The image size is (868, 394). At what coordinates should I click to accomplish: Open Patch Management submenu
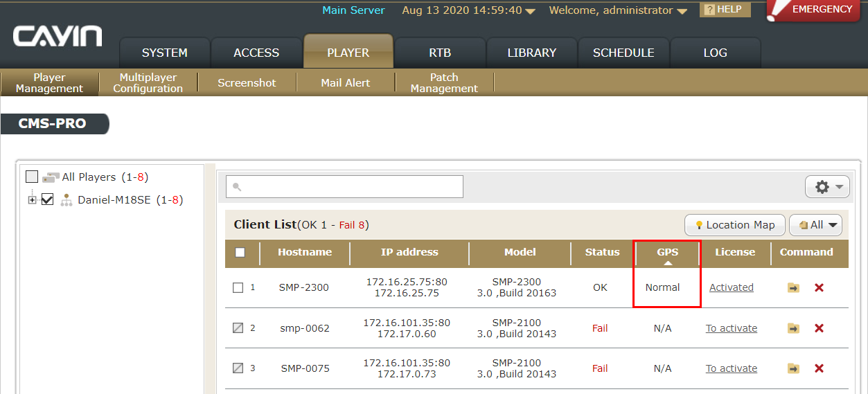tap(444, 82)
